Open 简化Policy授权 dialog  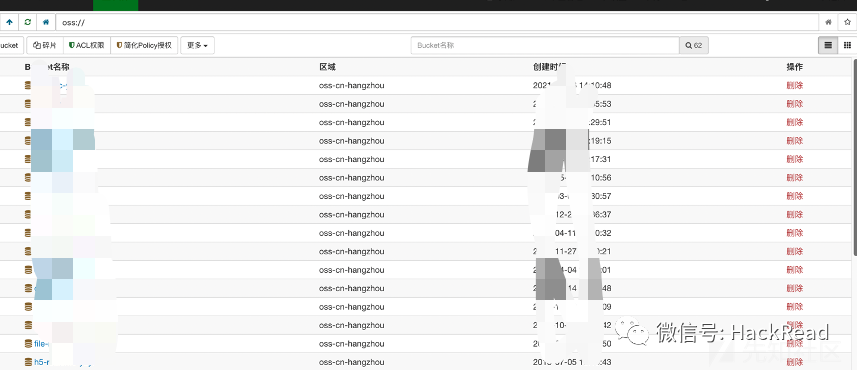(144, 45)
